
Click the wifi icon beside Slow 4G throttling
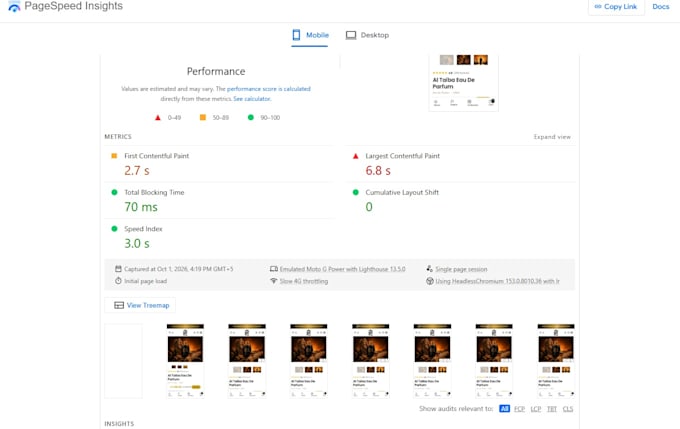[274, 281]
